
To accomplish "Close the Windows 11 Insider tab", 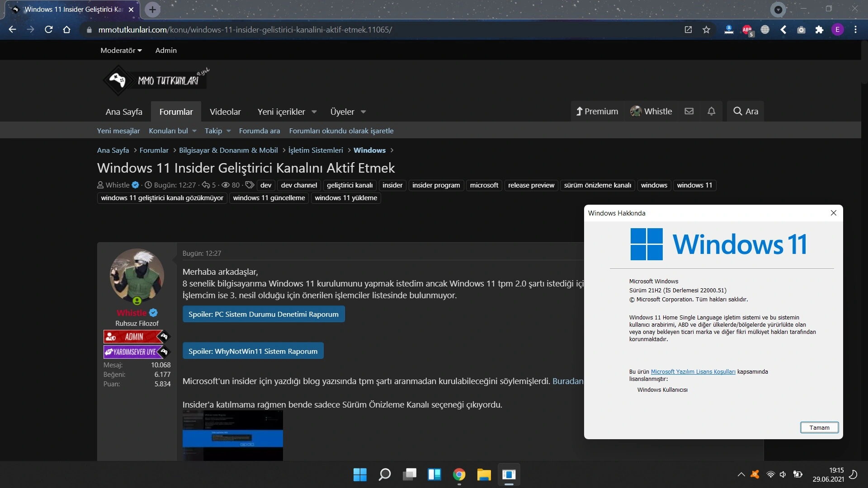I will pyautogui.click(x=131, y=9).
